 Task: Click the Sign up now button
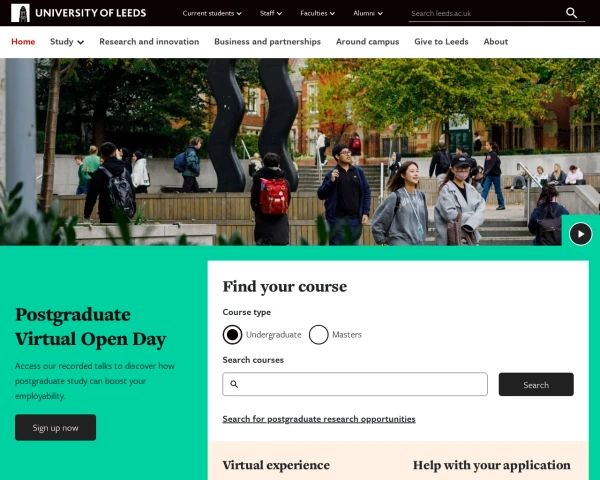coord(55,428)
